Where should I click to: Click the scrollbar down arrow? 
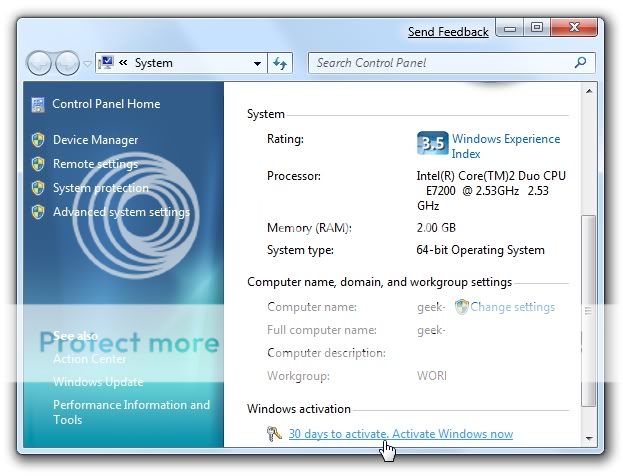589,438
